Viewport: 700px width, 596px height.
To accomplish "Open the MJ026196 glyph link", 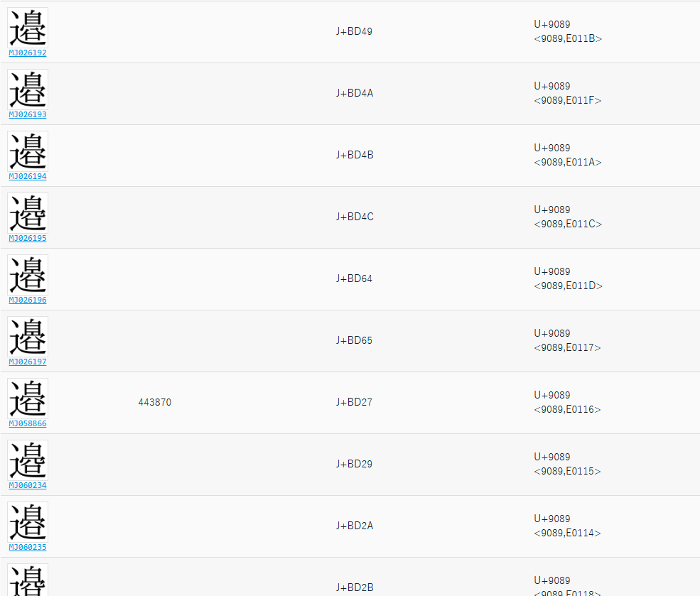I will pos(28,300).
